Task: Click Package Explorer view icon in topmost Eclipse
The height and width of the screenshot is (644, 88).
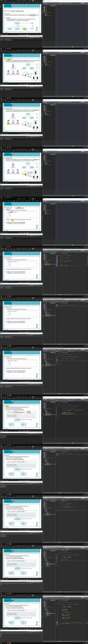Action: tap(44, 5)
